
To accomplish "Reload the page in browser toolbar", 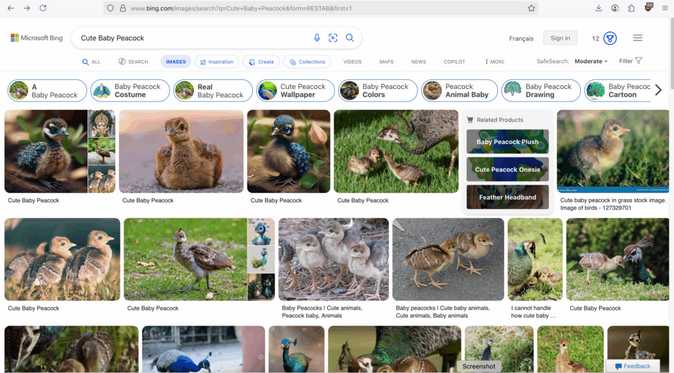I will point(43,8).
